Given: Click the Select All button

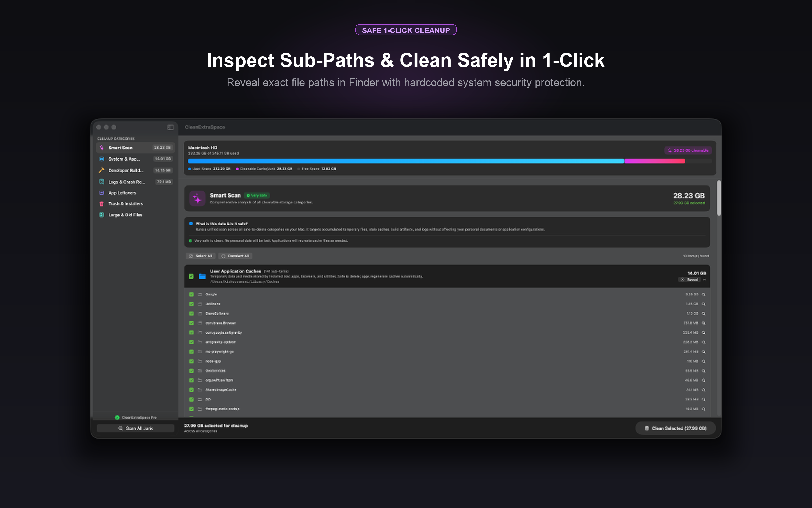Looking at the screenshot, I should tap(200, 256).
